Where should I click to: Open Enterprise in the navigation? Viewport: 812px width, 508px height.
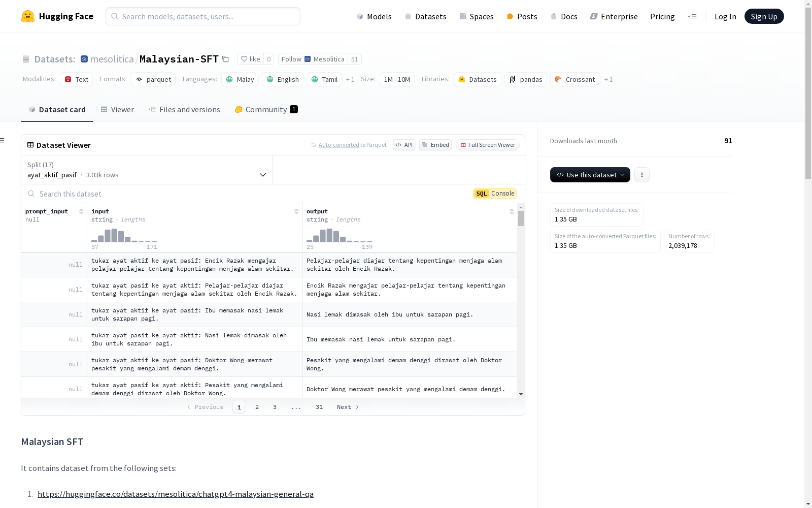[614, 16]
